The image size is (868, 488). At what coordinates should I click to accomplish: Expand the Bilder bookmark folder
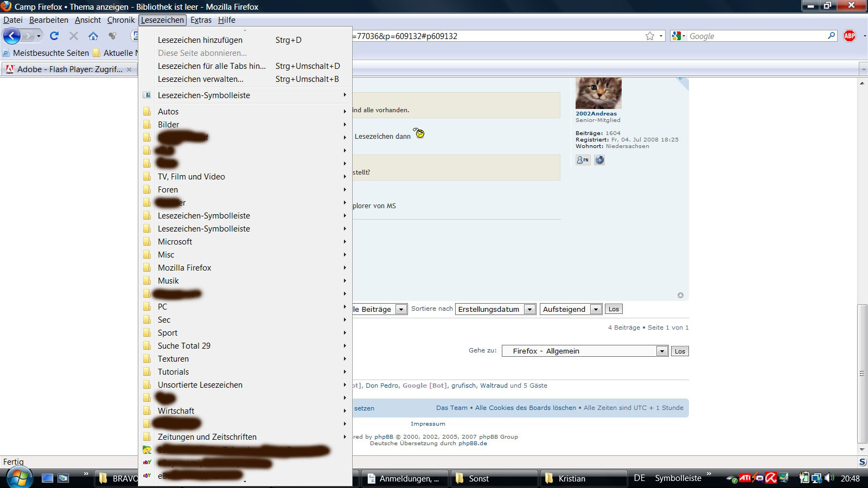(x=245, y=125)
